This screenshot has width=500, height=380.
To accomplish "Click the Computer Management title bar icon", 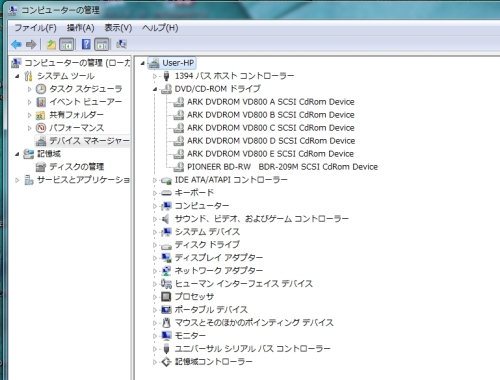I will [x=13, y=10].
